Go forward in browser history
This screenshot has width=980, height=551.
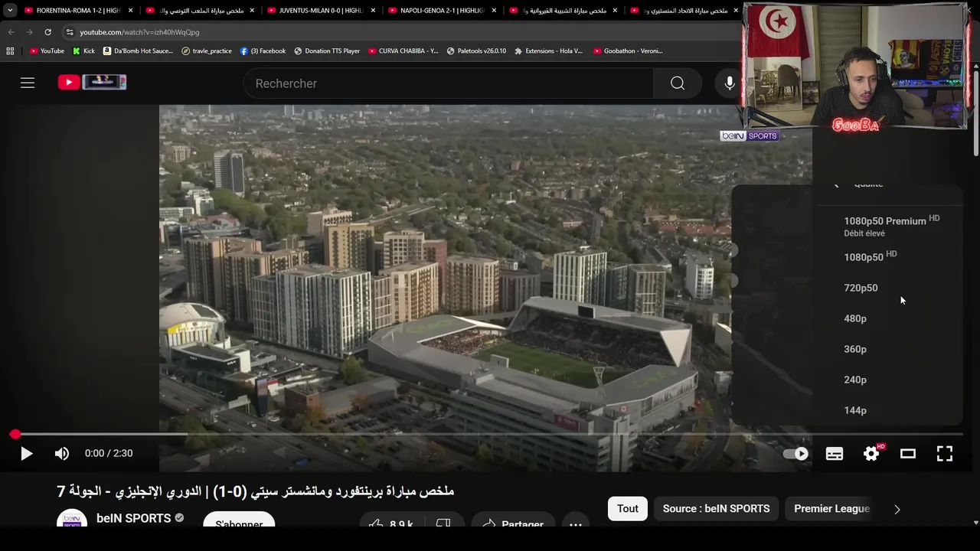click(x=29, y=32)
